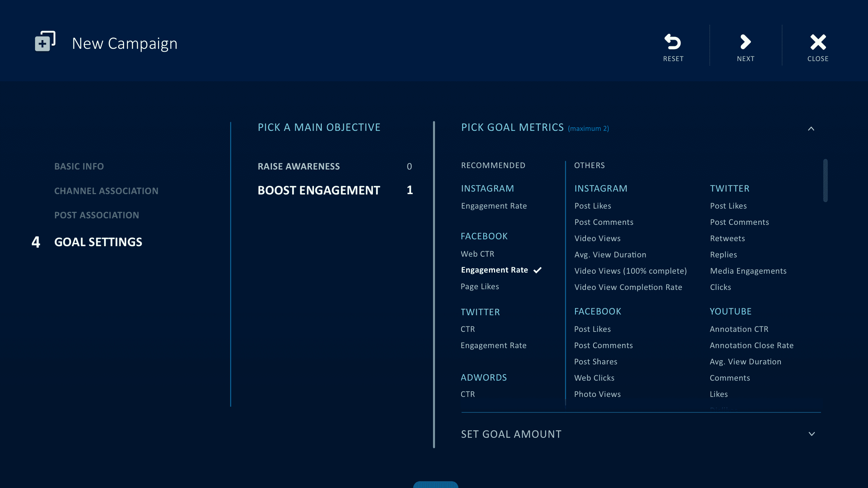Choose Raise Awareness objective
The image size is (868, 488).
(299, 166)
